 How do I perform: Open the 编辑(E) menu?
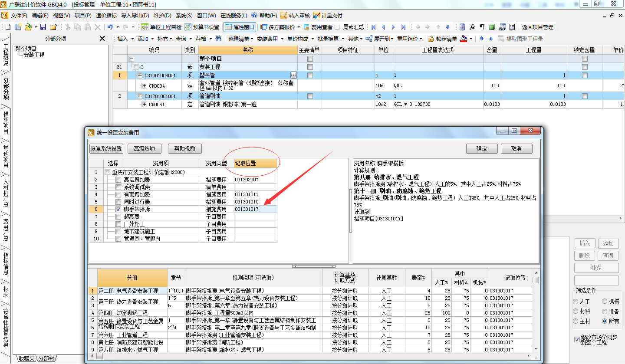pyautogui.click(x=40, y=15)
